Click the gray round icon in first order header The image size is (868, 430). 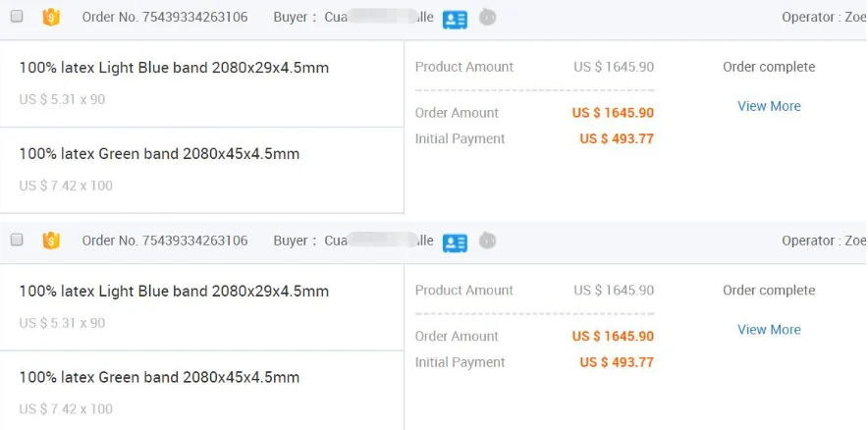487,17
